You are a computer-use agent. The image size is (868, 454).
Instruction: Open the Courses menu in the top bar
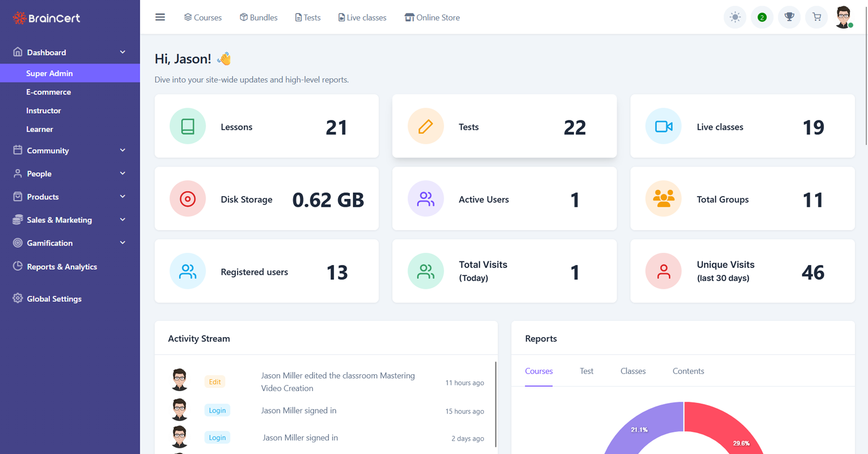pos(203,17)
